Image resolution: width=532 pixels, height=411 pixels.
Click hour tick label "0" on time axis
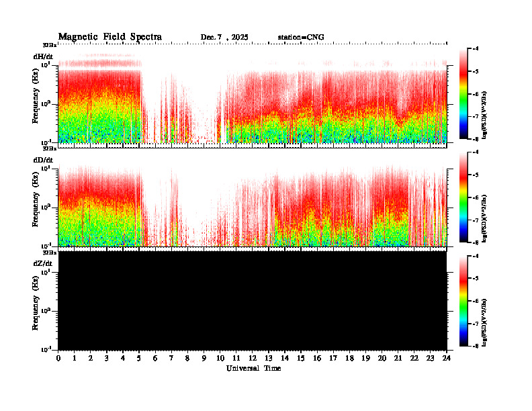[x=58, y=358]
